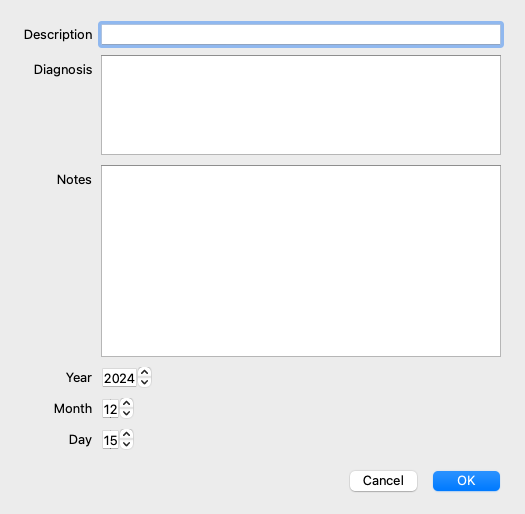Click the Description label
Viewport: 525px width, 514px height.
(x=58, y=34)
